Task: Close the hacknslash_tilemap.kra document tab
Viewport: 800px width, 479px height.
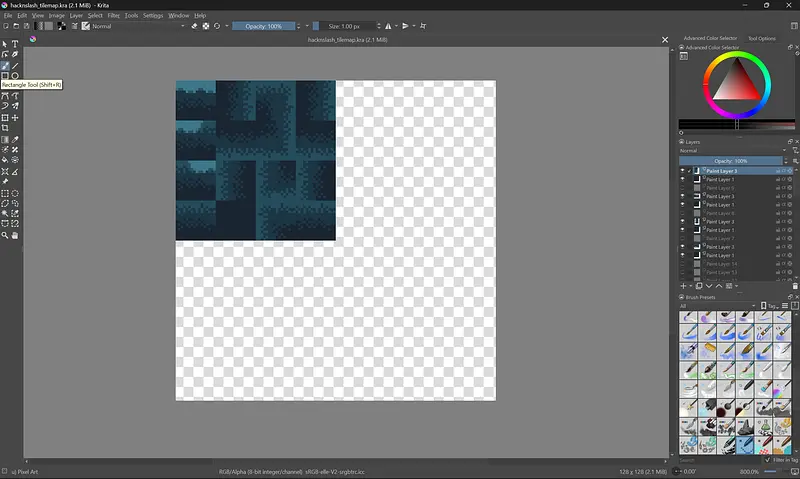Action: tap(667, 39)
